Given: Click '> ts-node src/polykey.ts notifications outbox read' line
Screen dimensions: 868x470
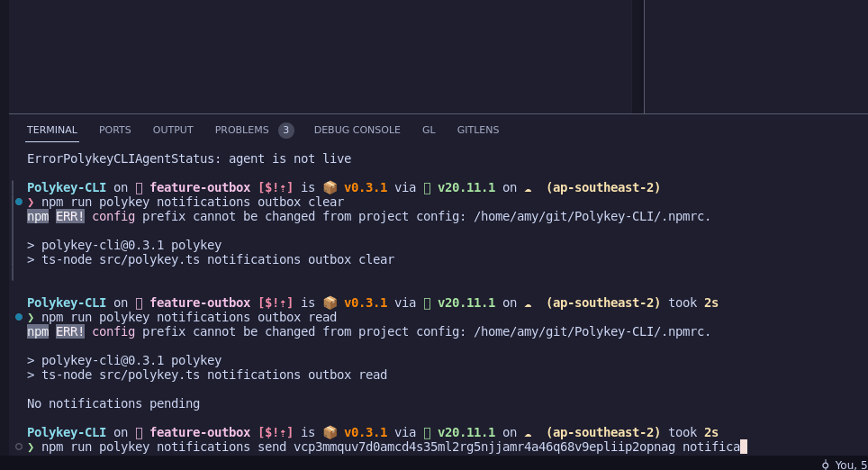Looking at the screenshot, I should (x=207, y=375).
